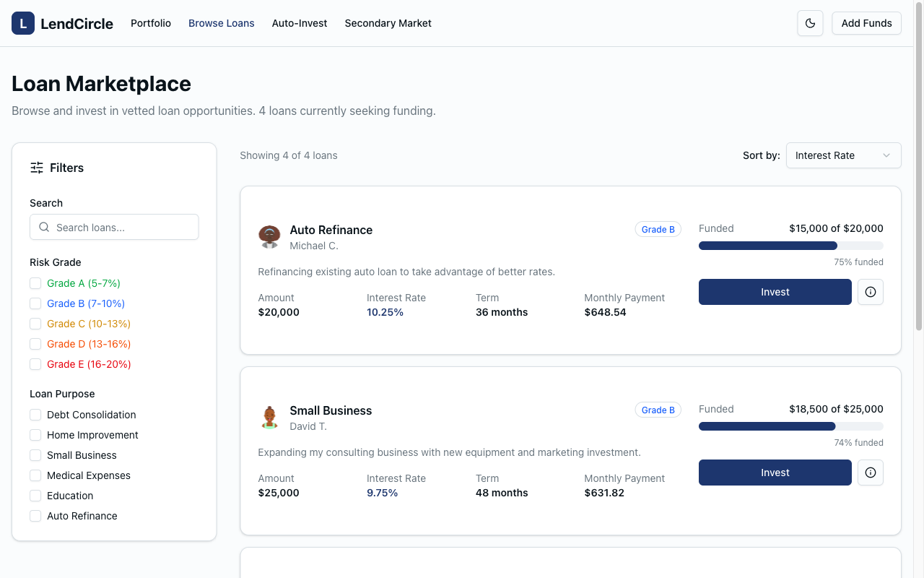Click the Filters sliders icon
Viewport: 924px width, 578px height.
click(x=37, y=168)
